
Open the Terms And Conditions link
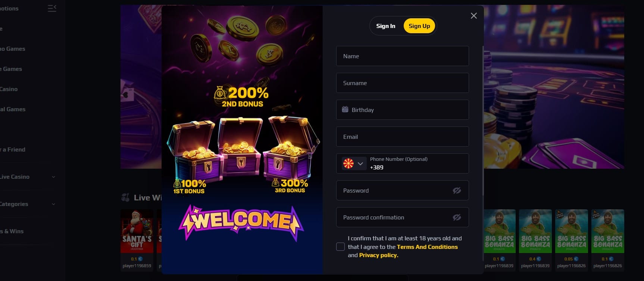tap(427, 247)
